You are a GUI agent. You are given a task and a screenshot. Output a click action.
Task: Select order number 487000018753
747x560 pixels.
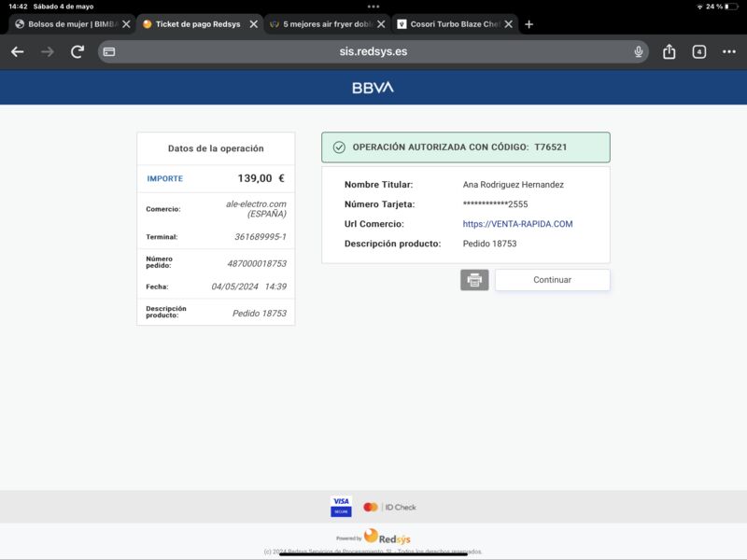257,263
